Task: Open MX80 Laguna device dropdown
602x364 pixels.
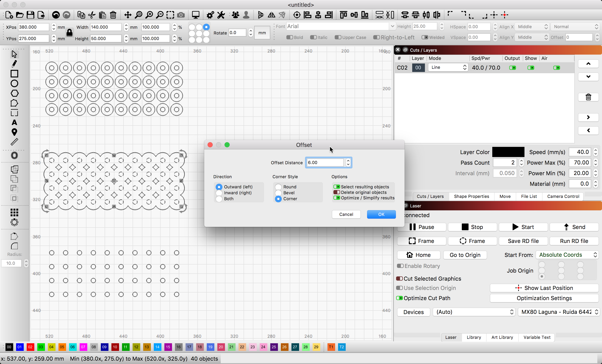Action: coord(558,312)
